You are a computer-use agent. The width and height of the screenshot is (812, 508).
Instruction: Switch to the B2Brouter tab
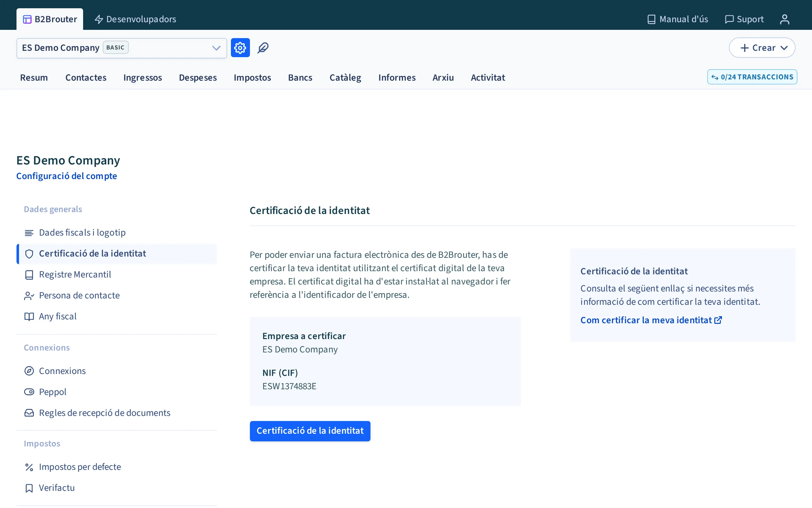(x=50, y=19)
